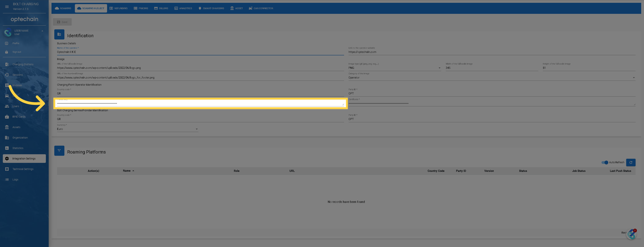Go to the Billing tab

pyautogui.click(x=161, y=8)
